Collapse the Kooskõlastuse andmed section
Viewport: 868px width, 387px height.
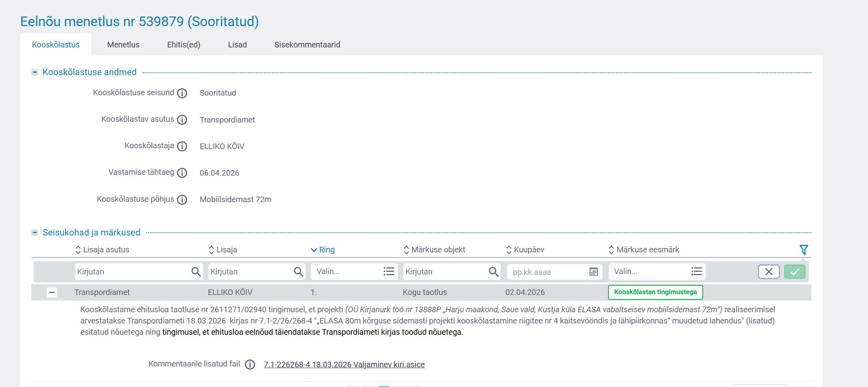[35, 72]
